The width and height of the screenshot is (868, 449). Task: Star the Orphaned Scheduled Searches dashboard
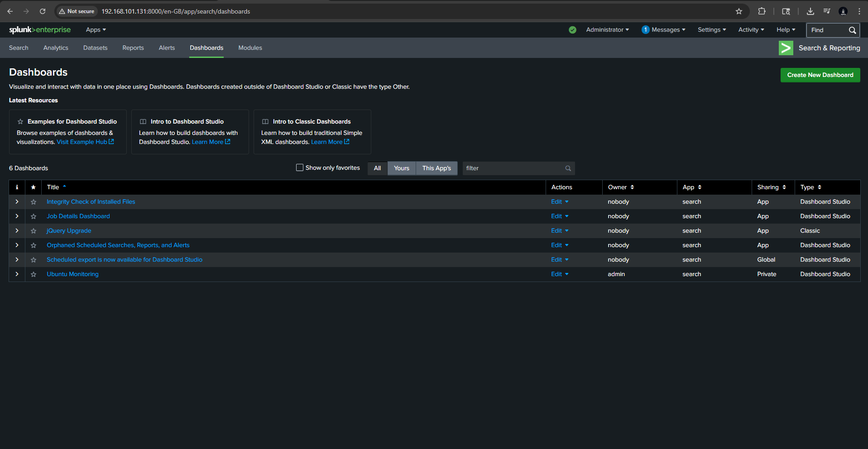34,245
